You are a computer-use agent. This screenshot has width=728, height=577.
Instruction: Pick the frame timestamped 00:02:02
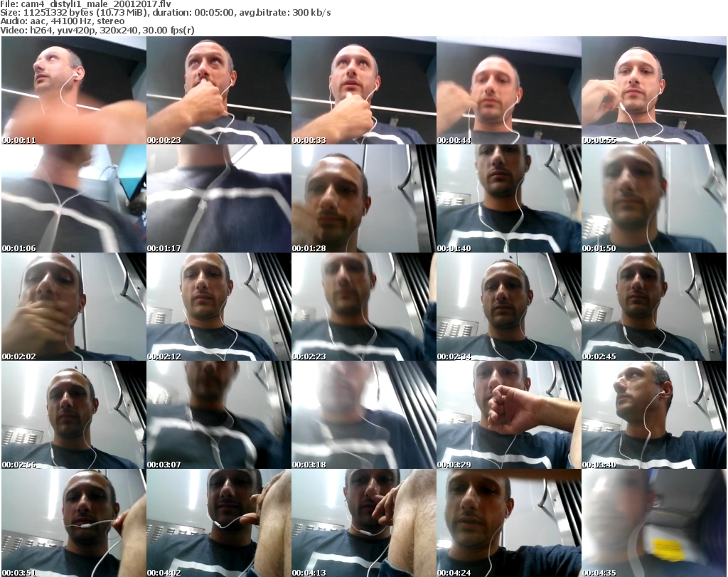point(74,307)
